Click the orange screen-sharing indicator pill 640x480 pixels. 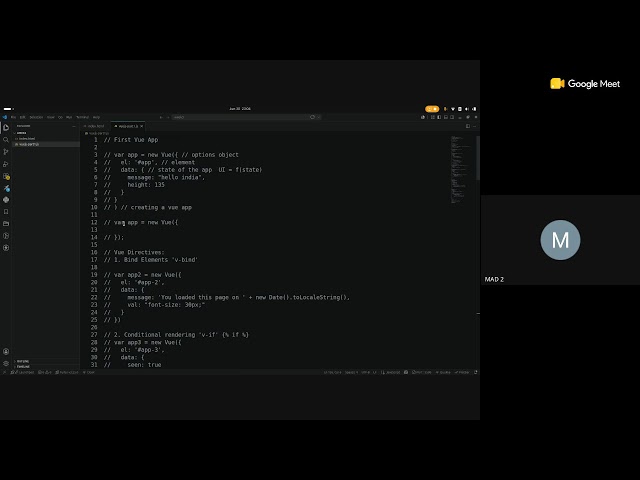[x=432, y=109]
